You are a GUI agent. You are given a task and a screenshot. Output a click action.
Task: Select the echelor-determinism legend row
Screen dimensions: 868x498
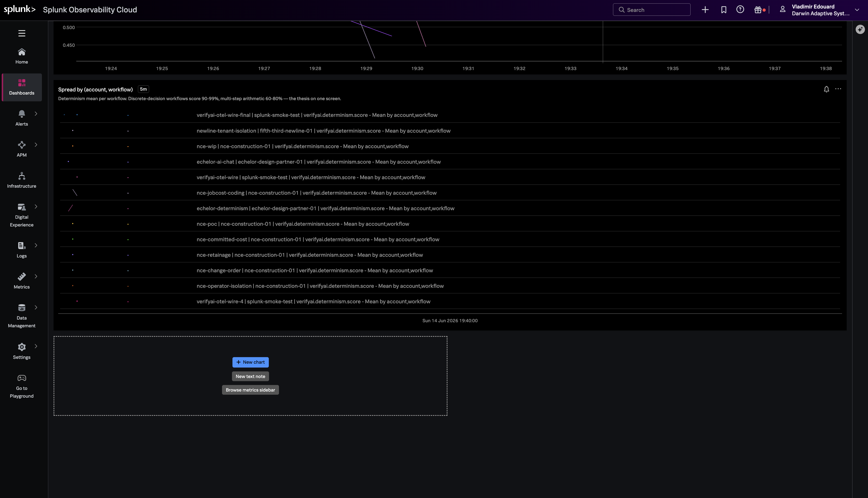click(450, 208)
